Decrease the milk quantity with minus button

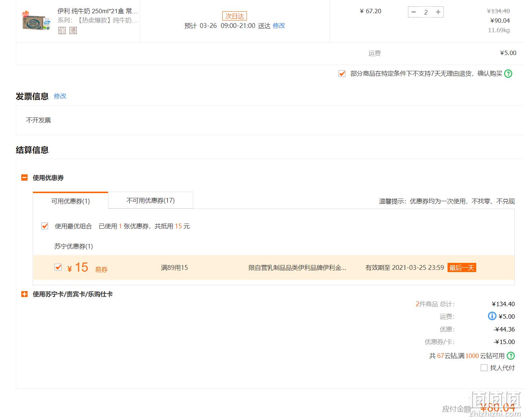tap(413, 12)
